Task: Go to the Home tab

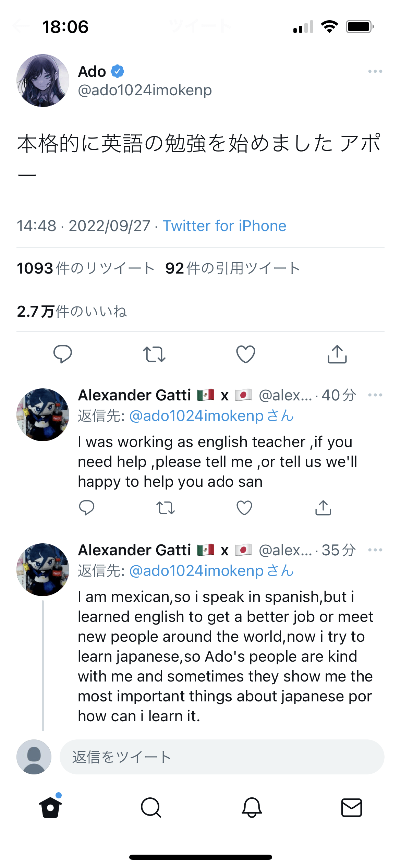Action: click(50, 808)
